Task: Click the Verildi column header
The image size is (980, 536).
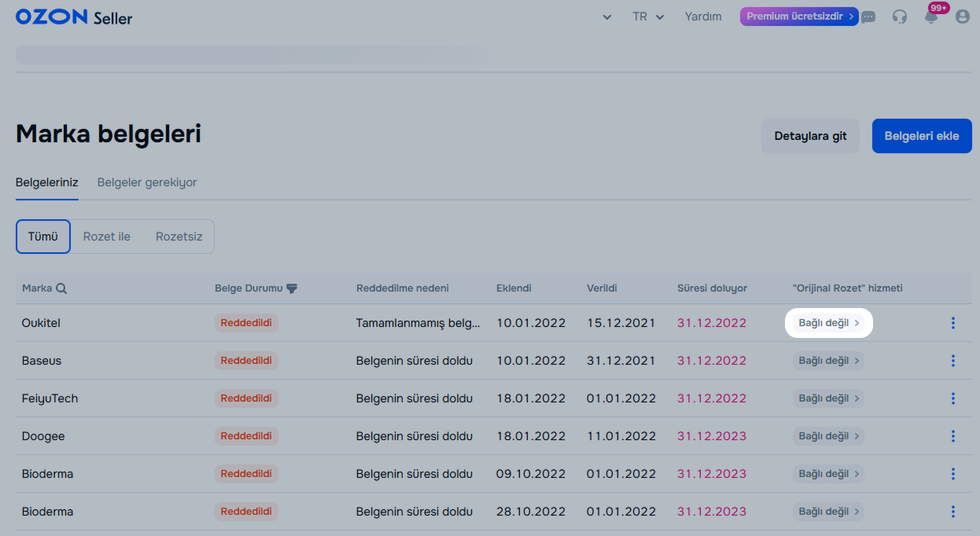Action: click(x=602, y=288)
